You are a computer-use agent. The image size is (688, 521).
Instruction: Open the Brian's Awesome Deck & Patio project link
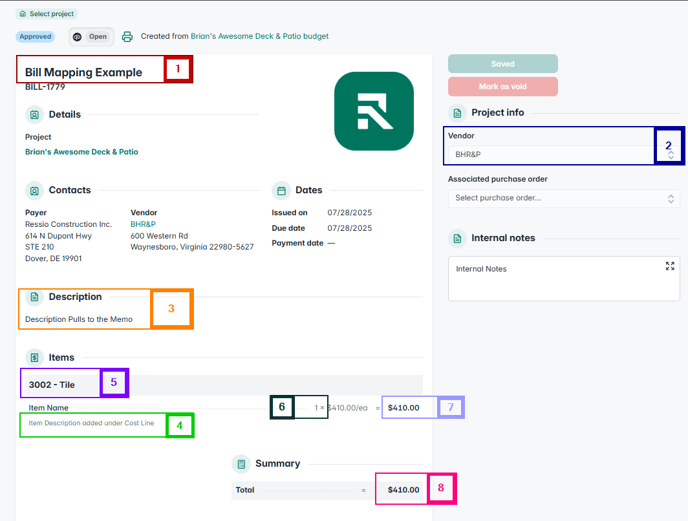point(82,152)
